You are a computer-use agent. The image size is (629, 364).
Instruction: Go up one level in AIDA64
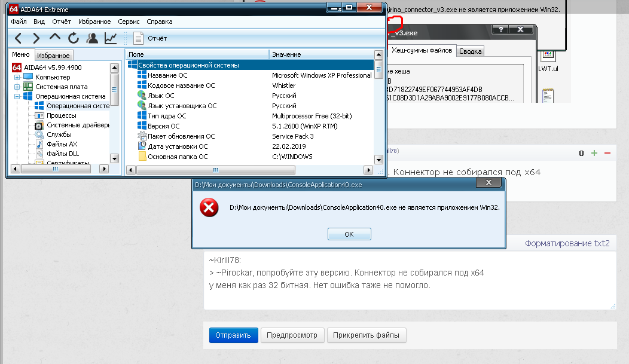coord(55,37)
